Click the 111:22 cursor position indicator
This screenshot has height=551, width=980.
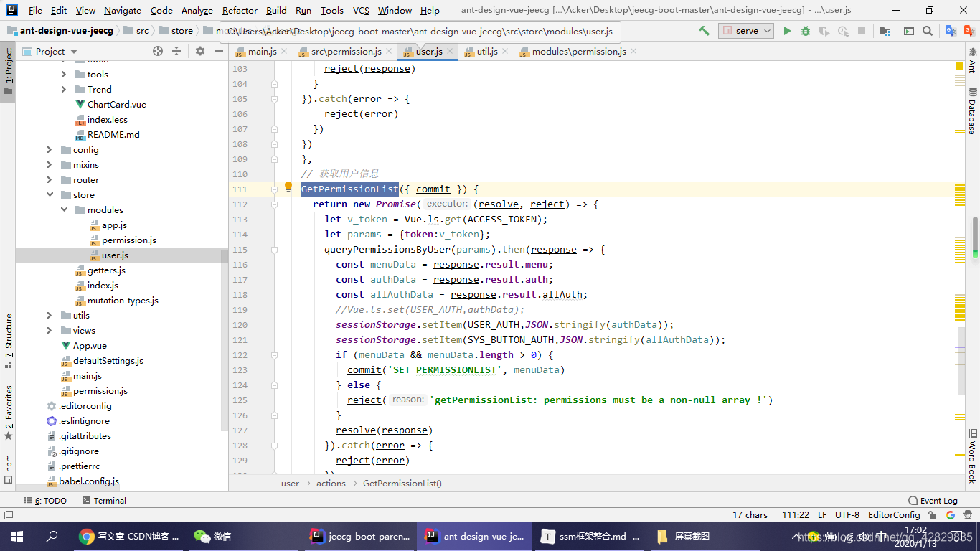(795, 514)
